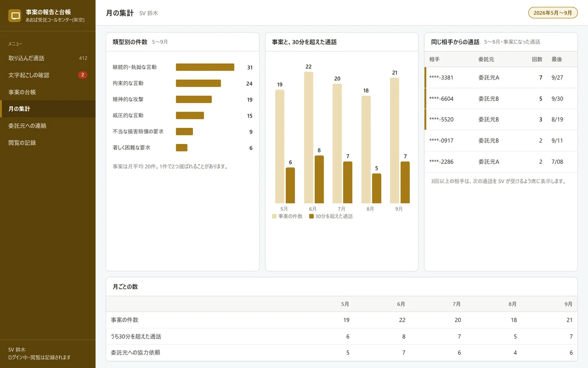Click the 類型別の件数 panel title
Viewport: 588px width, 368px height.
[x=130, y=42]
